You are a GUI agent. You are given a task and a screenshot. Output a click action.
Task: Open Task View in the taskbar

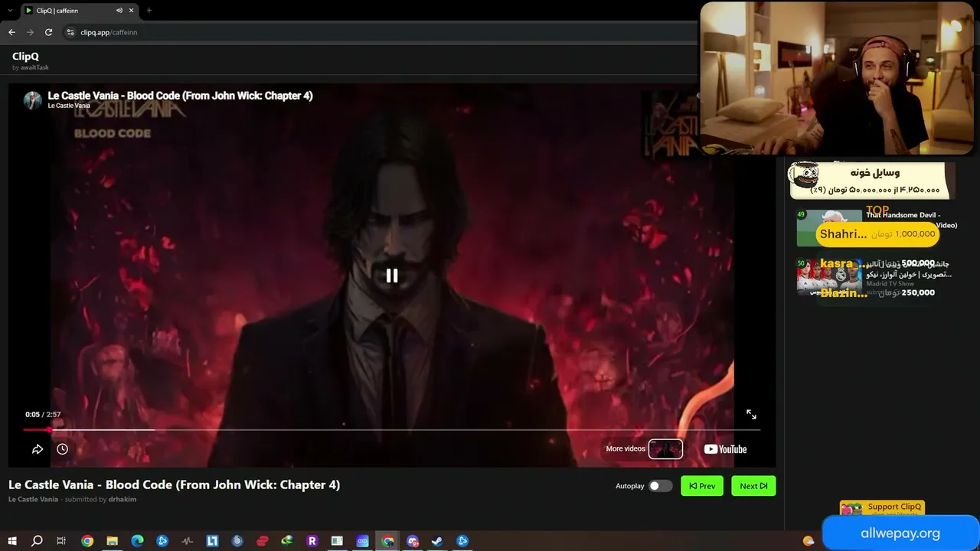61,541
